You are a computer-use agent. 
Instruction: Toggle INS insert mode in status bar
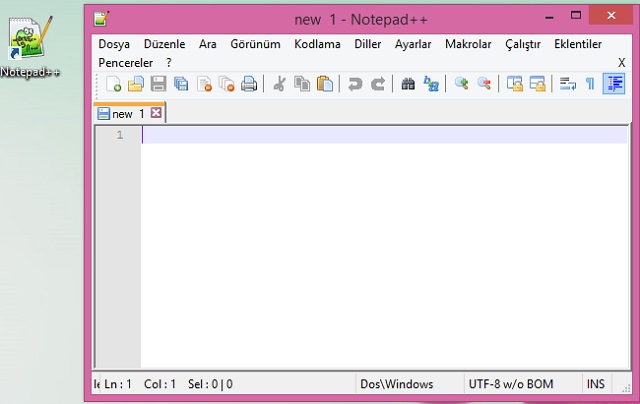click(x=596, y=384)
